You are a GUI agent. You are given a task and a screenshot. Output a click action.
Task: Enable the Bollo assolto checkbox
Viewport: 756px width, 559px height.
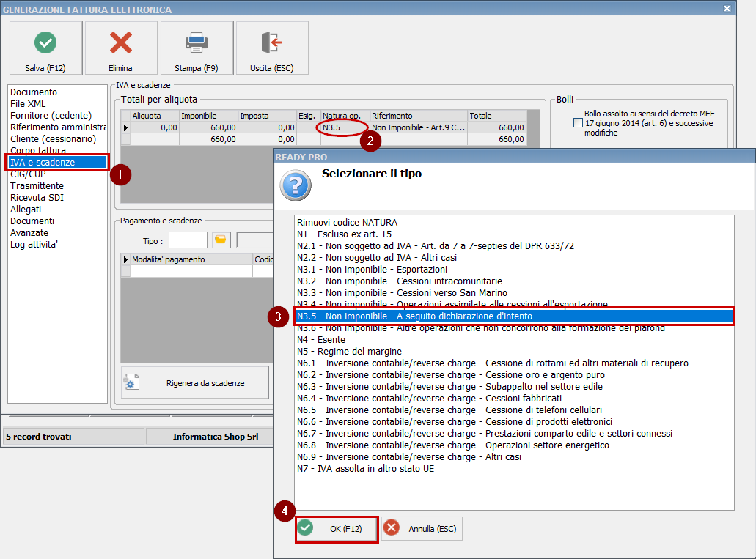pyautogui.click(x=578, y=124)
